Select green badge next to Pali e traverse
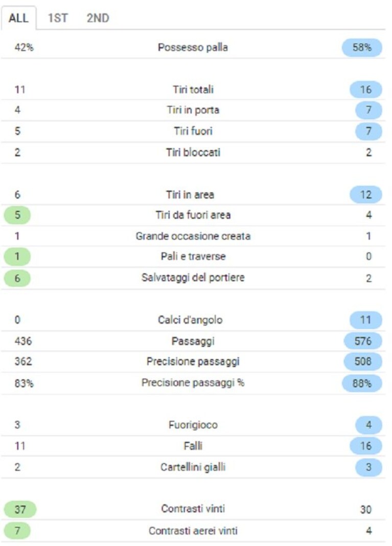Image resolution: width=392 pixels, height=546 pixels. click(17, 257)
